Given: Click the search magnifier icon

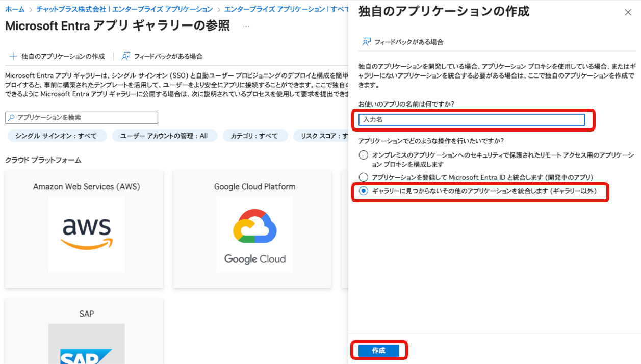Looking at the screenshot, I should (11, 118).
